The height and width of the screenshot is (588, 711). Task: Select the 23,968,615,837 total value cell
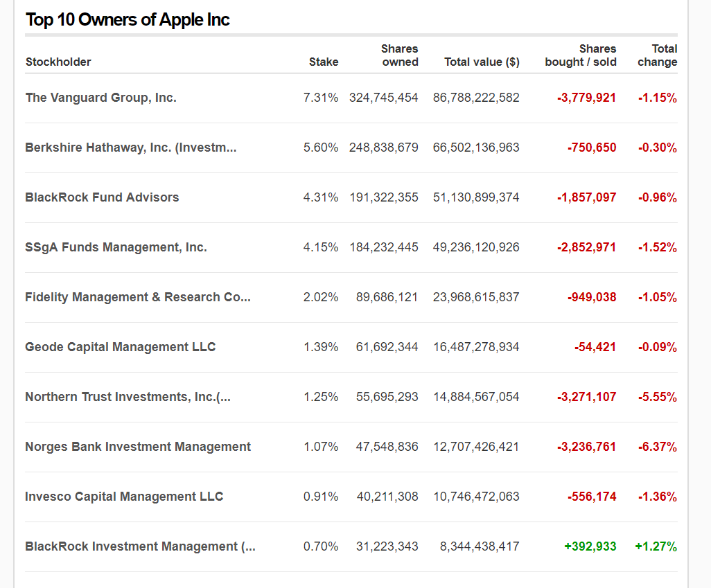[476, 297]
